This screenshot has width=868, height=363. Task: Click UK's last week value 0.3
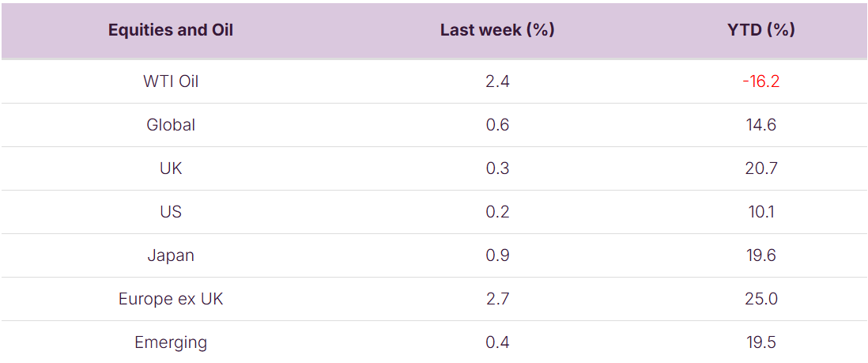(x=497, y=168)
